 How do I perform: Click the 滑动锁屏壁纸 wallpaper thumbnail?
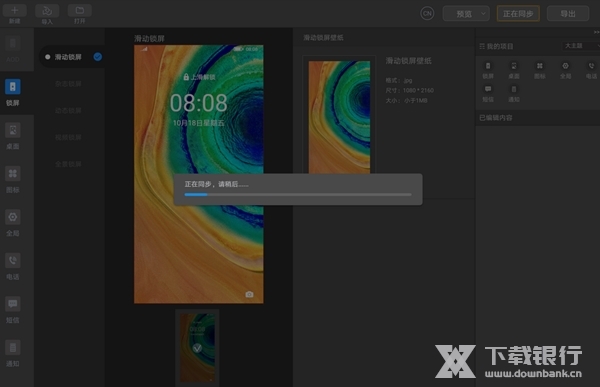[339, 117]
